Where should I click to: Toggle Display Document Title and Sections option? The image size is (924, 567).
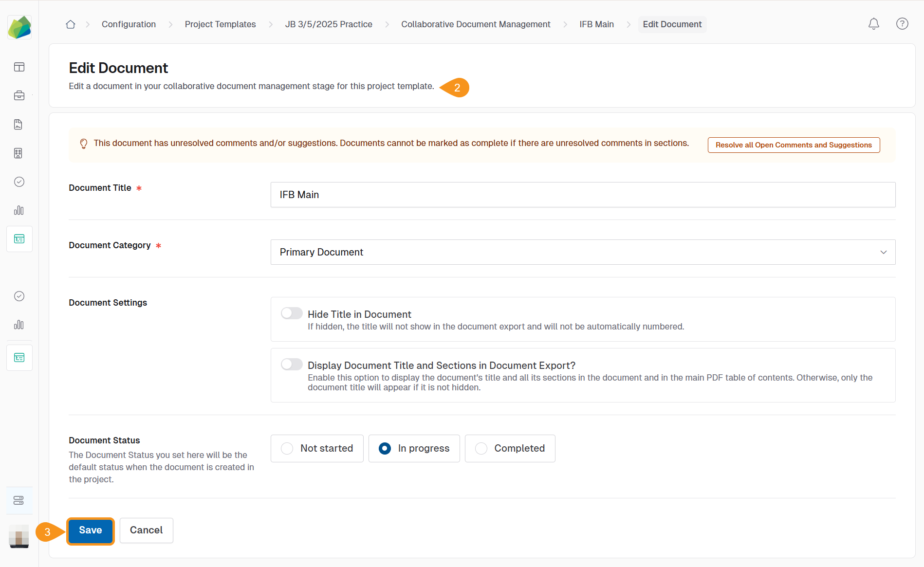292,365
